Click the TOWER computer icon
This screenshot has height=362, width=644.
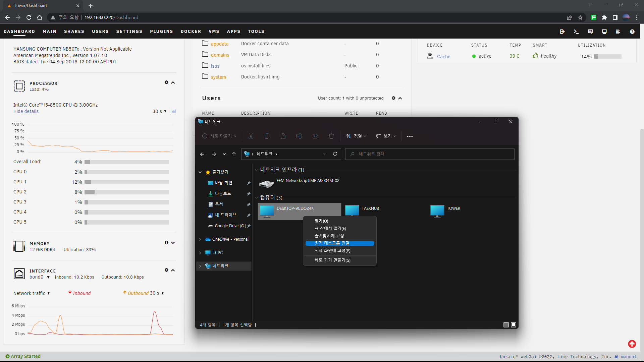[437, 211]
